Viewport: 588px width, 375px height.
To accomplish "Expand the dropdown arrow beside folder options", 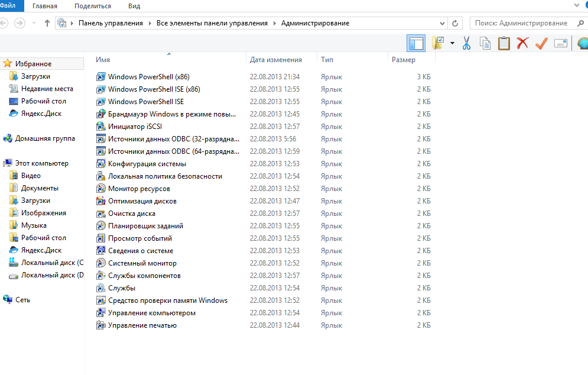I will 452,43.
